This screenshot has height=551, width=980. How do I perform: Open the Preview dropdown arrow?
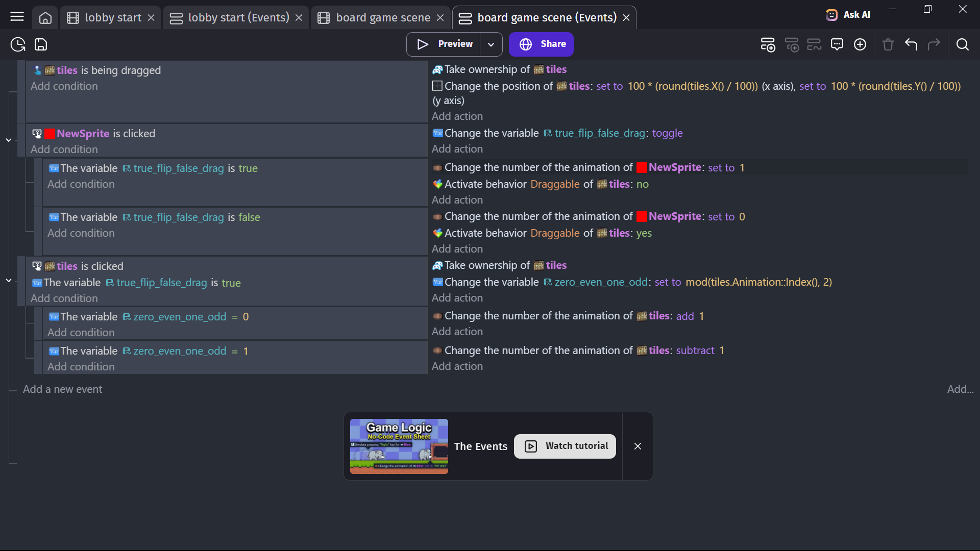[491, 44]
